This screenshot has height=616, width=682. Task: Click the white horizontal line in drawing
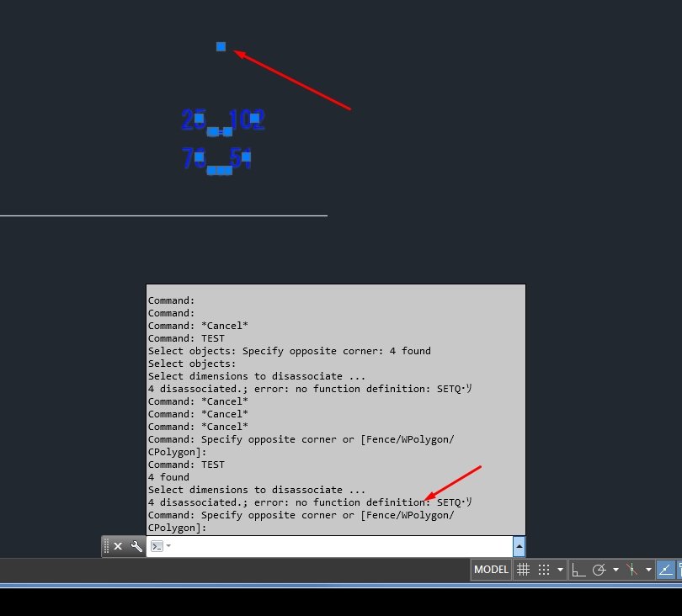[163, 215]
